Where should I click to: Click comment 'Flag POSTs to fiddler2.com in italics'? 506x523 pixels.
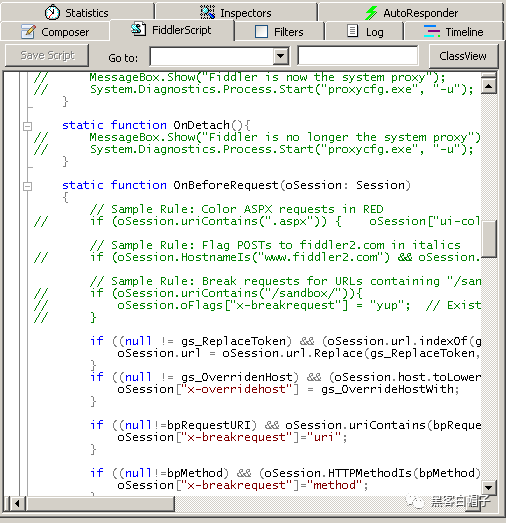331,245
